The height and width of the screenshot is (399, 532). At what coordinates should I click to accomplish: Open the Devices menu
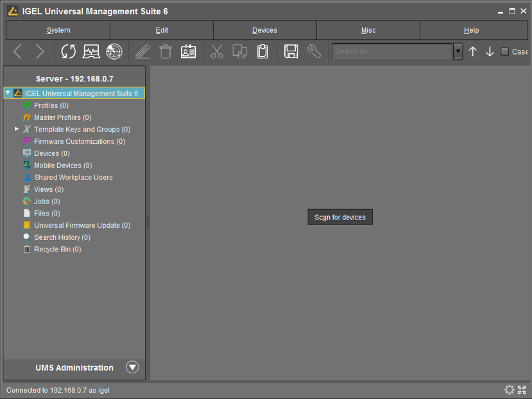[x=265, y=30]
